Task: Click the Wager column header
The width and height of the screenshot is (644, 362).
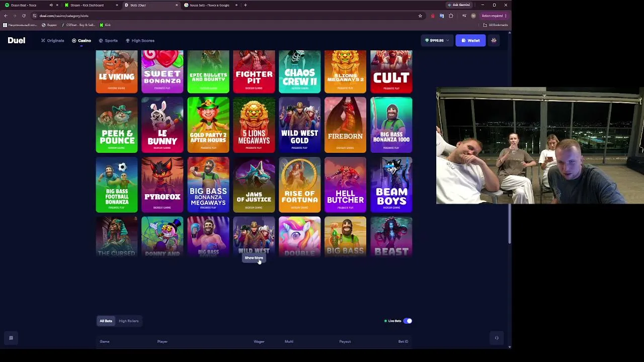Action: click(259, 341)
